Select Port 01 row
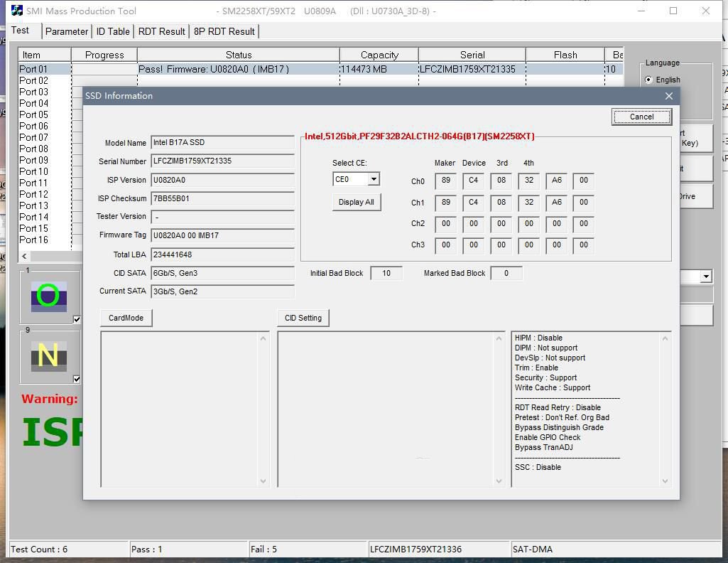728x563 pixels. 320,69
